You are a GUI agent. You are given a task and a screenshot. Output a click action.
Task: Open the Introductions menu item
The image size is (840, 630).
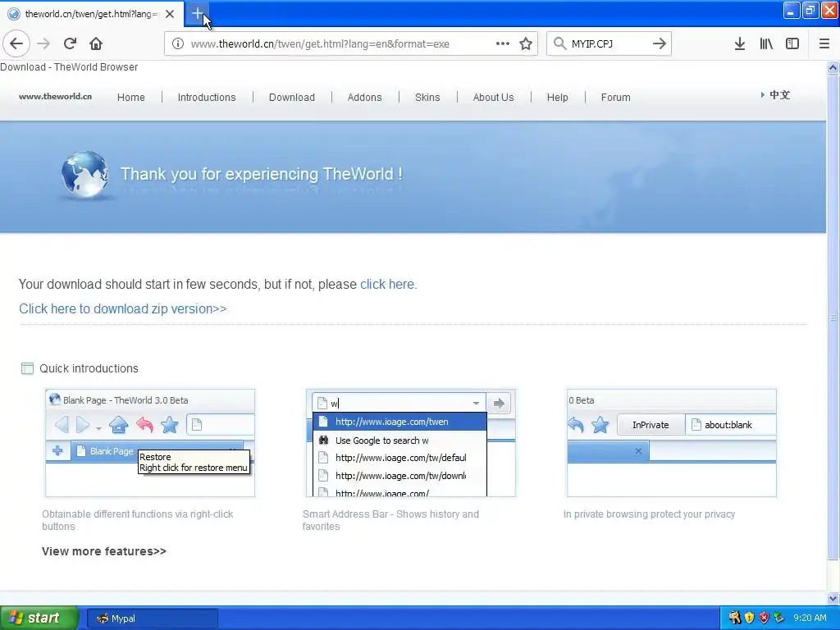207,98
